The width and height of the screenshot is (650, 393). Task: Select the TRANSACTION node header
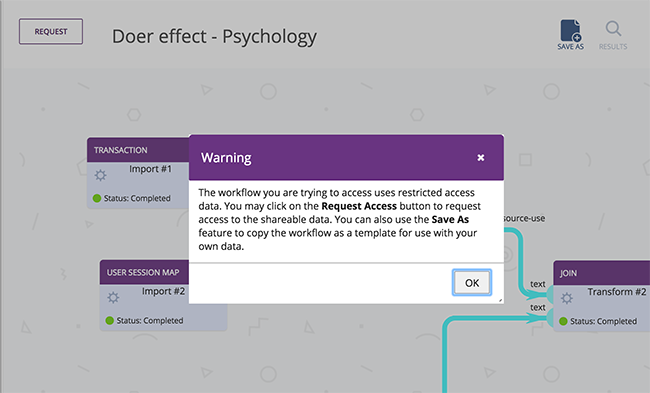click(x=138, y=150)
